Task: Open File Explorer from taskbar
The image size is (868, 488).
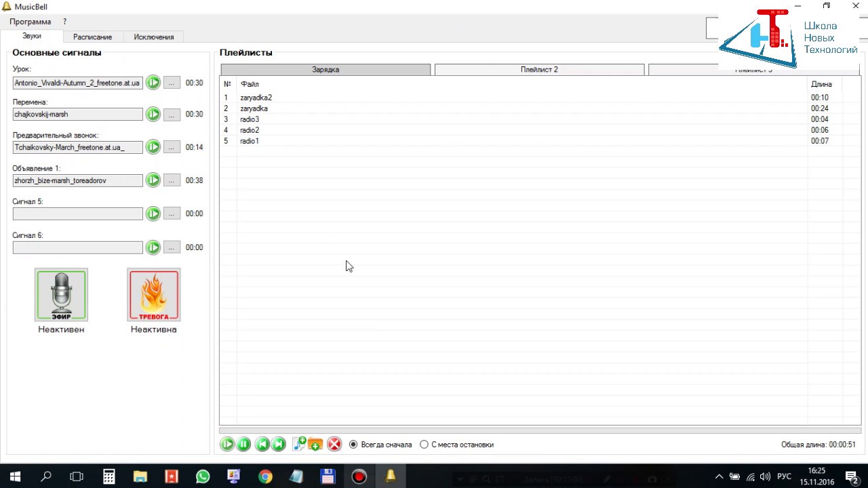Action: point(140,476)
